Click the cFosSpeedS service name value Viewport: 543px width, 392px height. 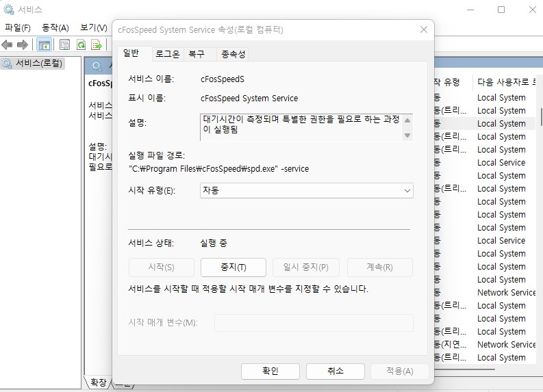[x=223, y=79]
